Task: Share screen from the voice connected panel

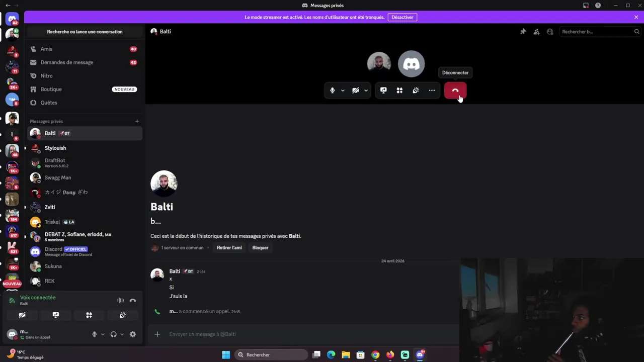Action: coord(56,315)
